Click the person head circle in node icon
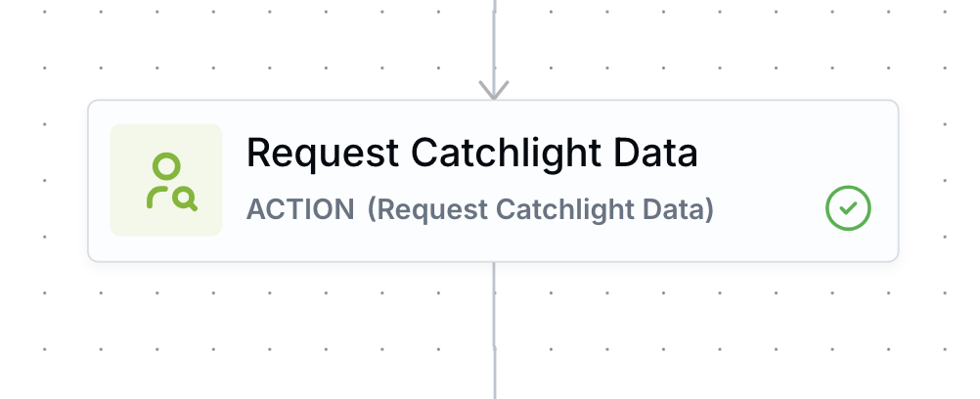This screenshot has width=980, height=399. pos(166,167)
